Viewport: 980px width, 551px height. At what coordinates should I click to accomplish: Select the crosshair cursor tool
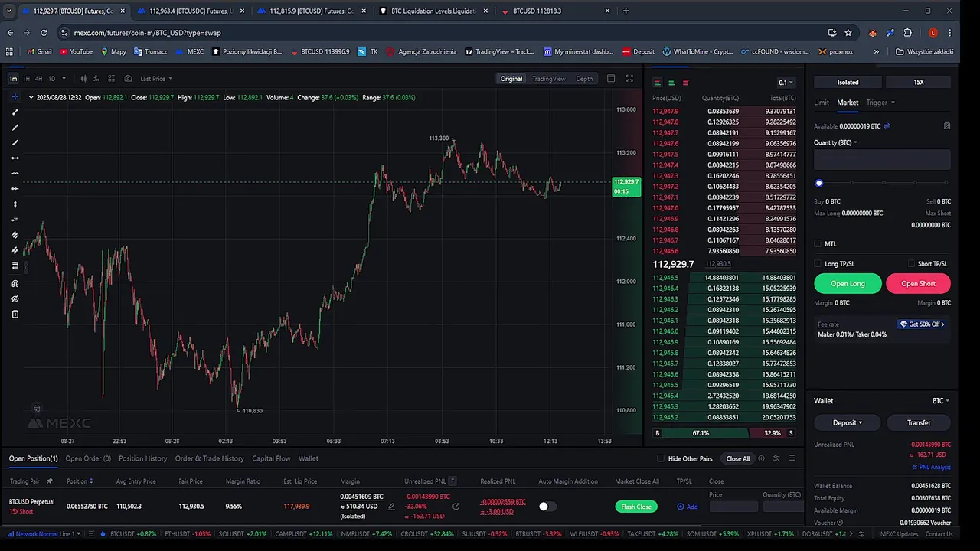coord(15,97)
